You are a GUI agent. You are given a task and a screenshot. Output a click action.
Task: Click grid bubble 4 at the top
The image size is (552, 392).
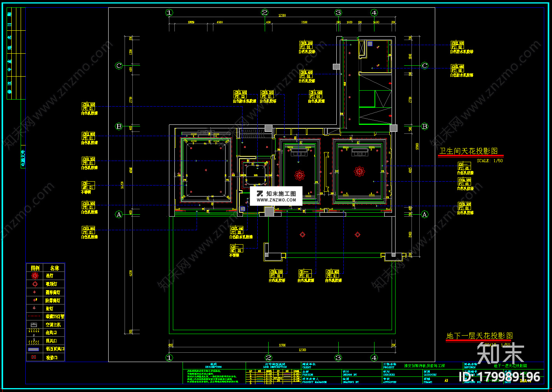[374, 13]
